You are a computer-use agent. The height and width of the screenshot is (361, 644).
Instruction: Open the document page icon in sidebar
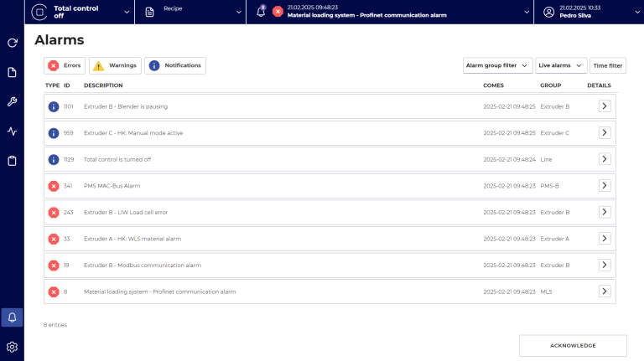pos(12,72)
